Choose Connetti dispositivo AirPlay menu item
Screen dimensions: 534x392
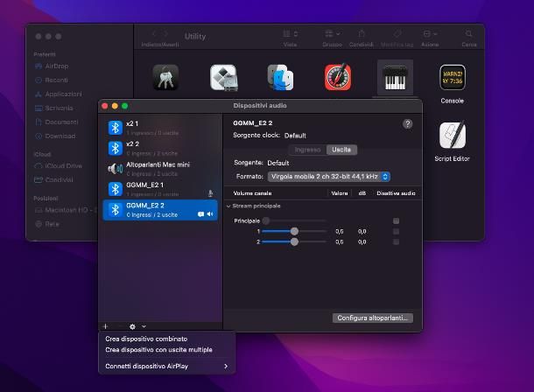coord(167,366)
